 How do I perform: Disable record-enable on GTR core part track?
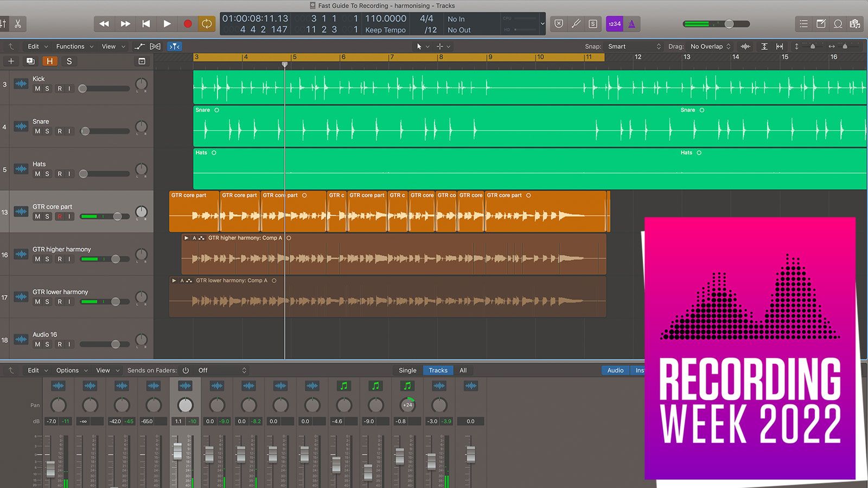(x=60, y=216)
